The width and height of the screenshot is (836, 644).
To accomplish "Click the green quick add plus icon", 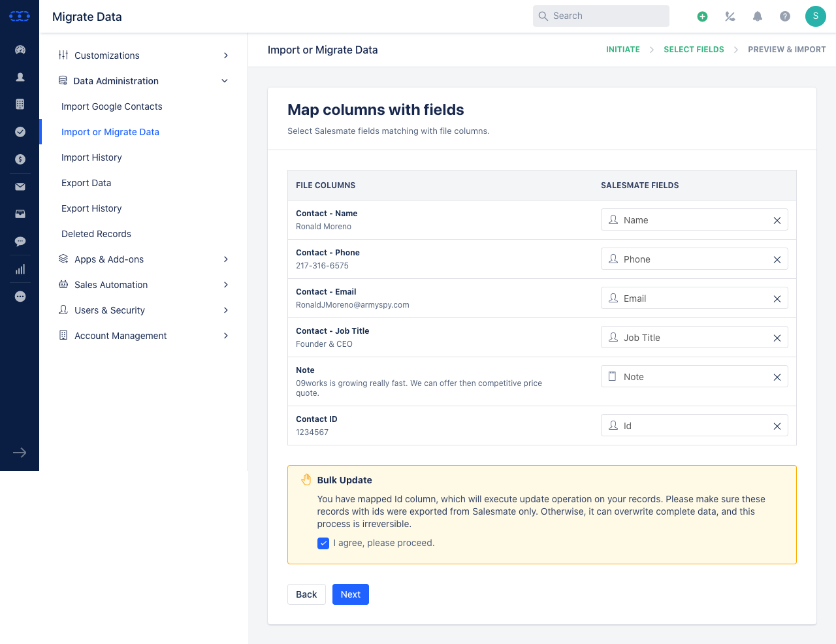I will click(703, 16).
